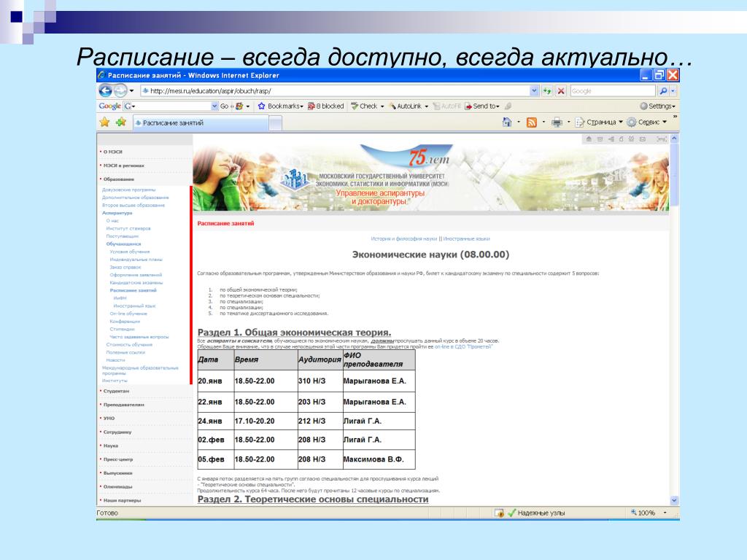
Task: Click the security lock icon in status bar
Action: click(x=499, y=513)
